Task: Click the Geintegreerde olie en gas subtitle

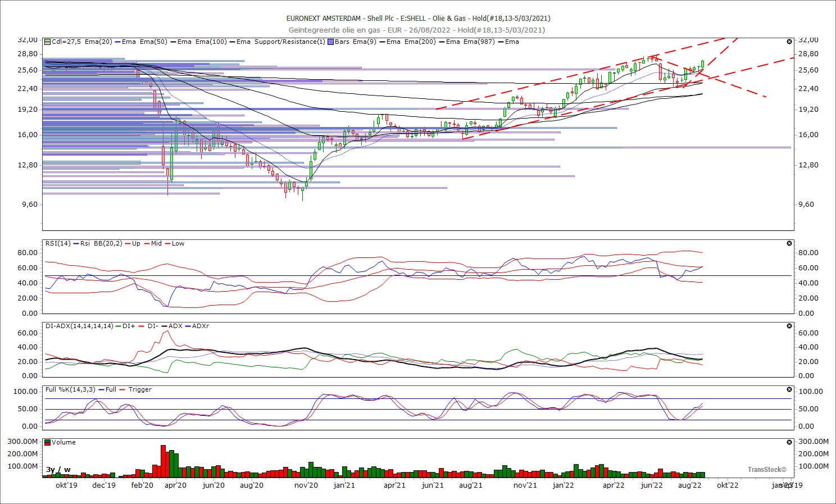Action: [x=417, y=30]
